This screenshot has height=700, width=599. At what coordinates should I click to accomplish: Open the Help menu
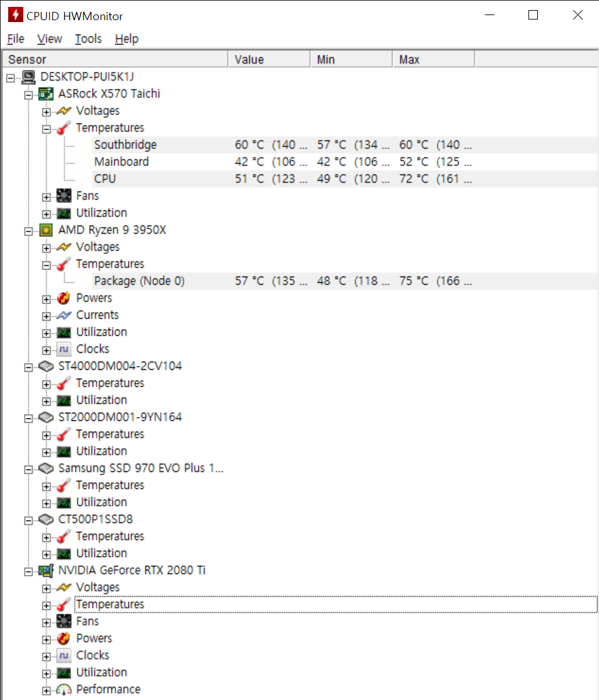pyautogui.click(x=127, y=39)
